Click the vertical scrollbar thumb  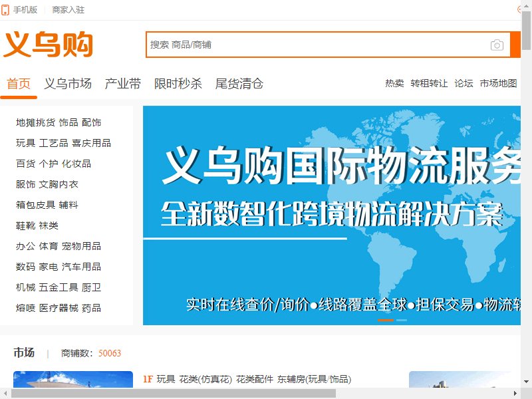point(526,30)
